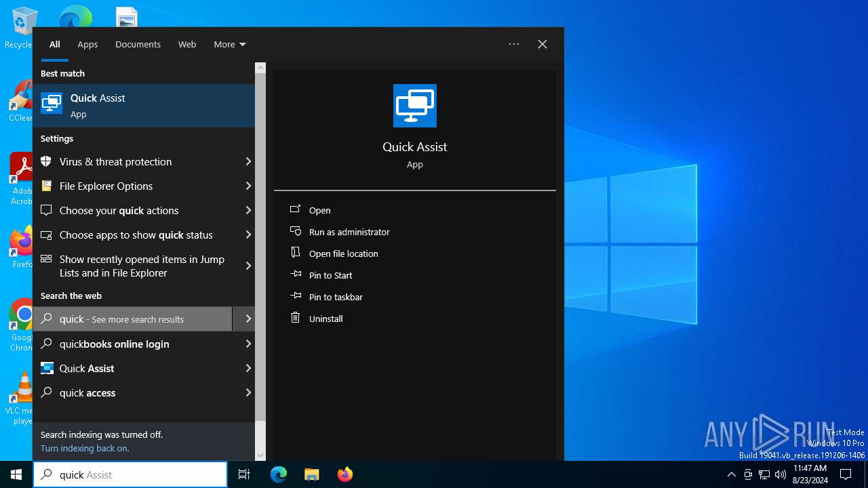Click the File Explorer Options icon

point(46,186)
